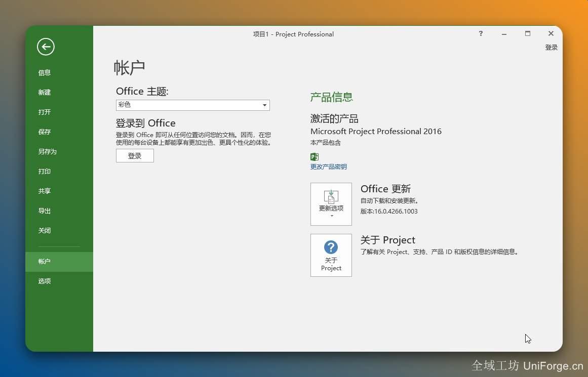588x377 pixels.
Task: Click the Office 更新 heading
Action: [385, 188]
